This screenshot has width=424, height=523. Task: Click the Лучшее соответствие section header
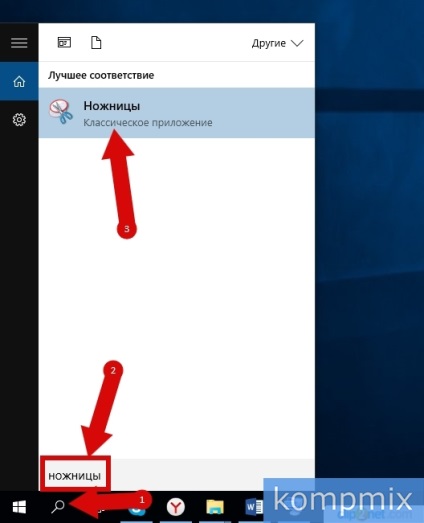pyautogui.click(x=101, y=75)
